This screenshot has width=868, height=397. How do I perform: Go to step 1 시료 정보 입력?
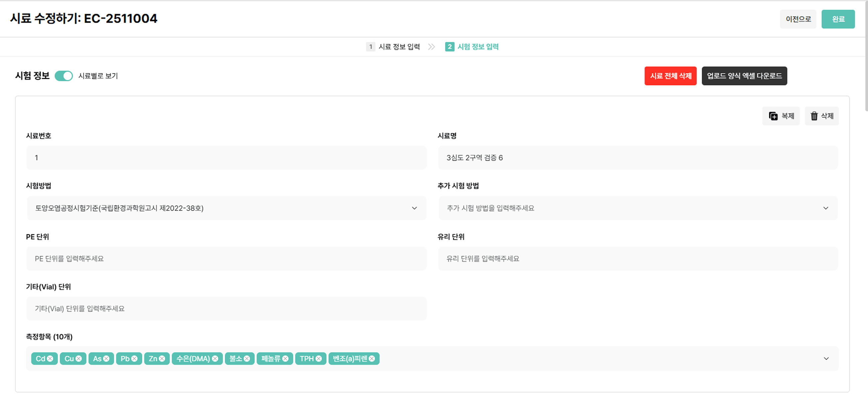click(393, 47)
